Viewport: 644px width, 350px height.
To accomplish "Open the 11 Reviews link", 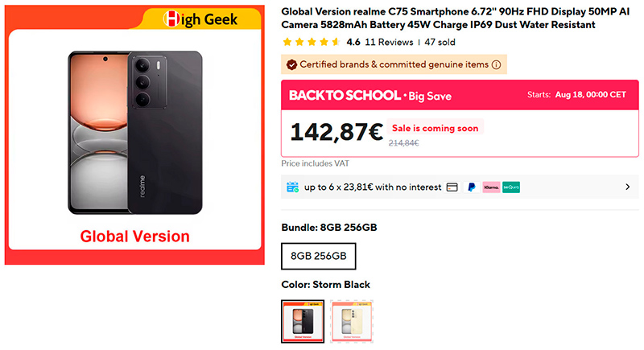I will pos(389,42).
